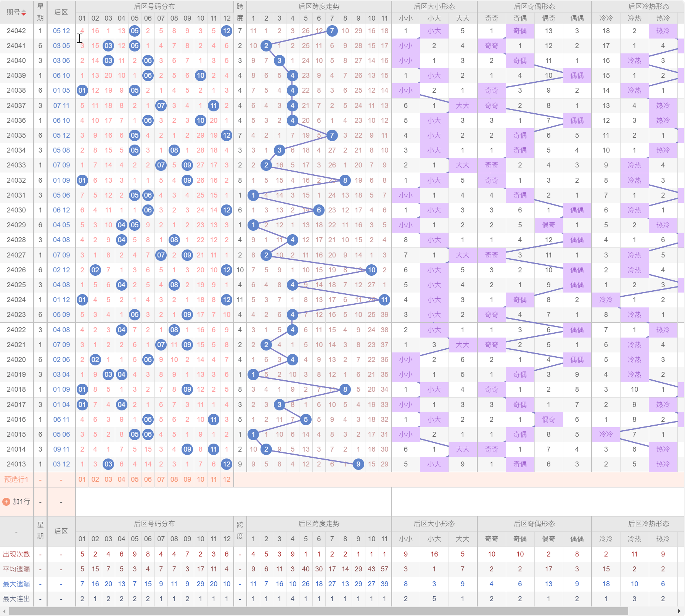
Task: Click 偶奇 cell in row 24029
Action: [x=548, y=225]
